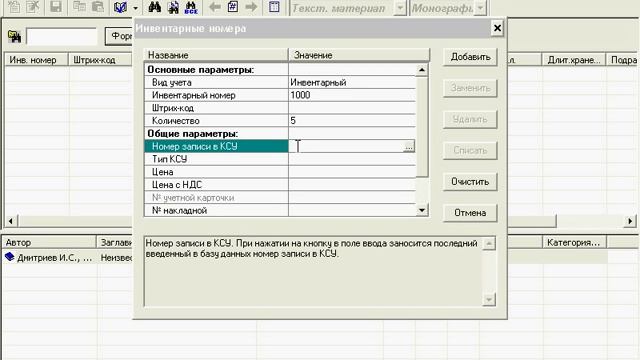Click the 'Длит.хране...' column header

(x=573, y=60)
